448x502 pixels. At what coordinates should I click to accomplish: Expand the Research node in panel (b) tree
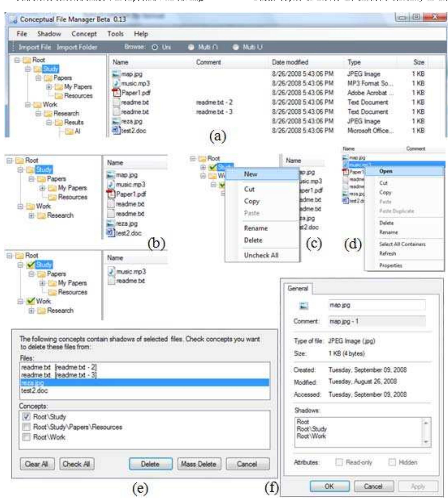click(31, 215)
